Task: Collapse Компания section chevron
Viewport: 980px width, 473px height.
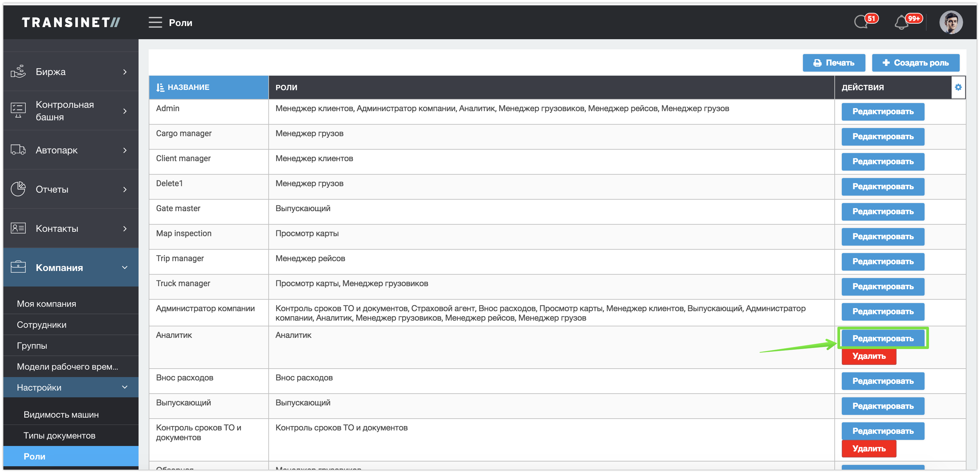Action: (125, 267)
